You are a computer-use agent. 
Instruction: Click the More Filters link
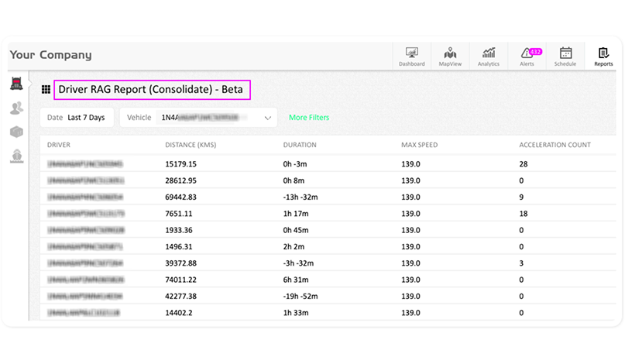point(309,118)
